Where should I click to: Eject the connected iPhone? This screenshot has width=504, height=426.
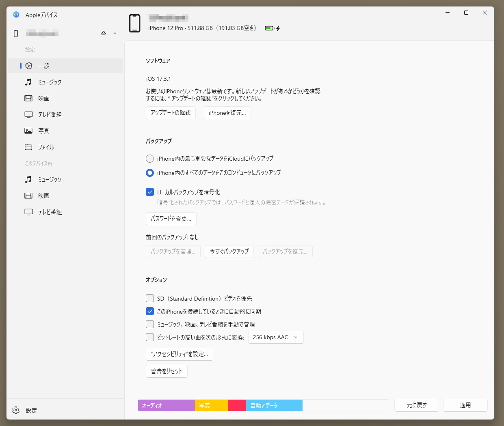tap(104, 33)
